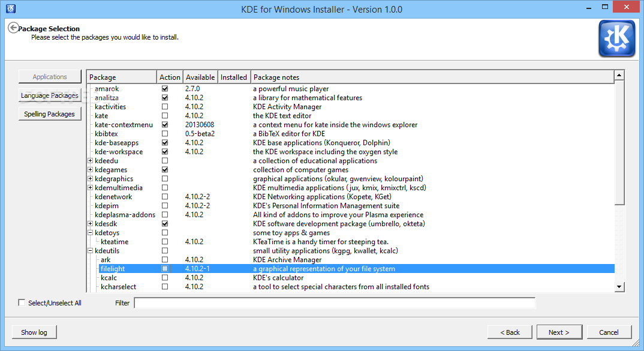Check the kbibtex package checkbox
Screen dimensions: 644x351
[165, 134]
